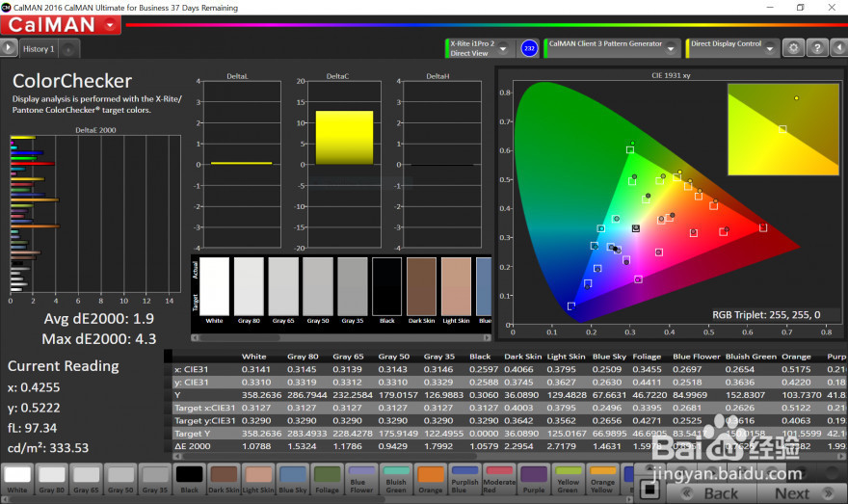Click the red bar in DeltaE 2000 chart
Screen dimensions: 848x504
[x=32, y=163]
